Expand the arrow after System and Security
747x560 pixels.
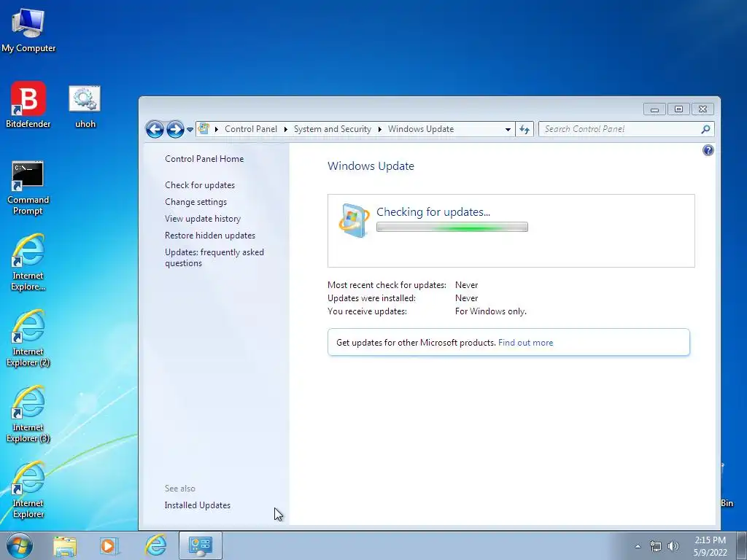point(379,129)
